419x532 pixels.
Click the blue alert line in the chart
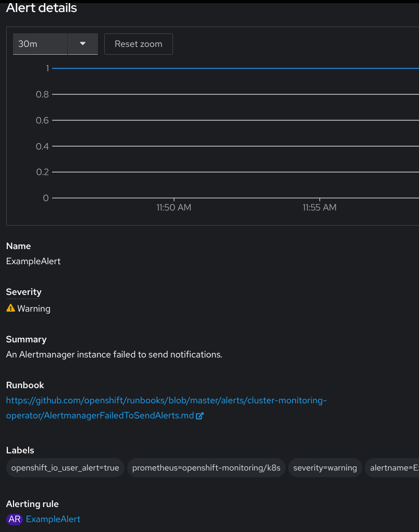235,68
